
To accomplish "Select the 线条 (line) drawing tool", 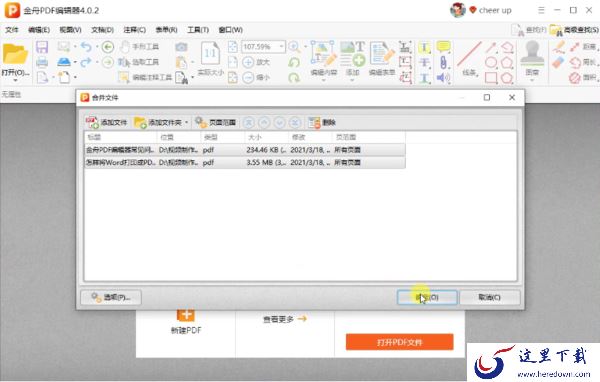I will coord(469,58).
